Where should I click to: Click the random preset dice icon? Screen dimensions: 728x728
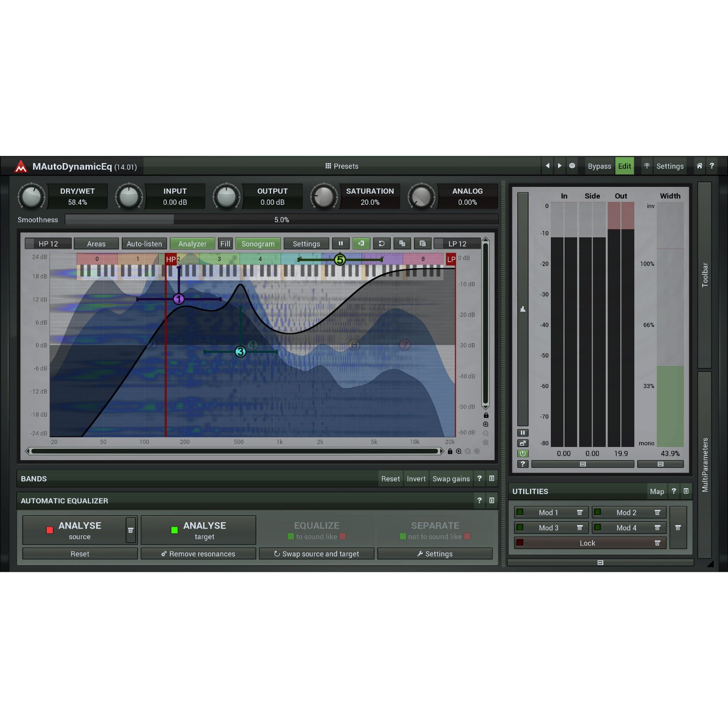[x=572, y=166]
